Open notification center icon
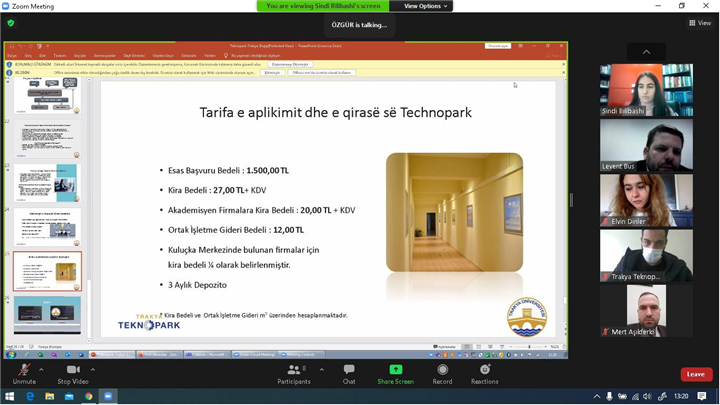 (x=702, y=396)
